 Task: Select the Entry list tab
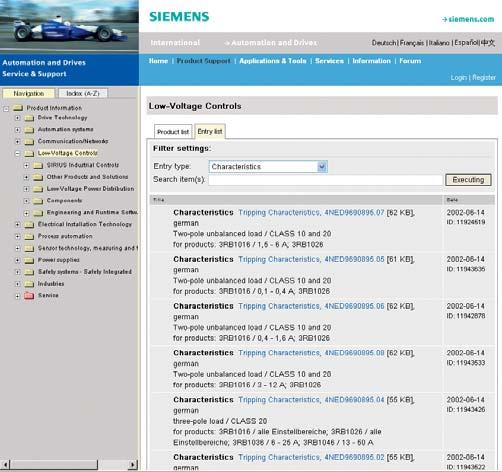click(210, 131)
